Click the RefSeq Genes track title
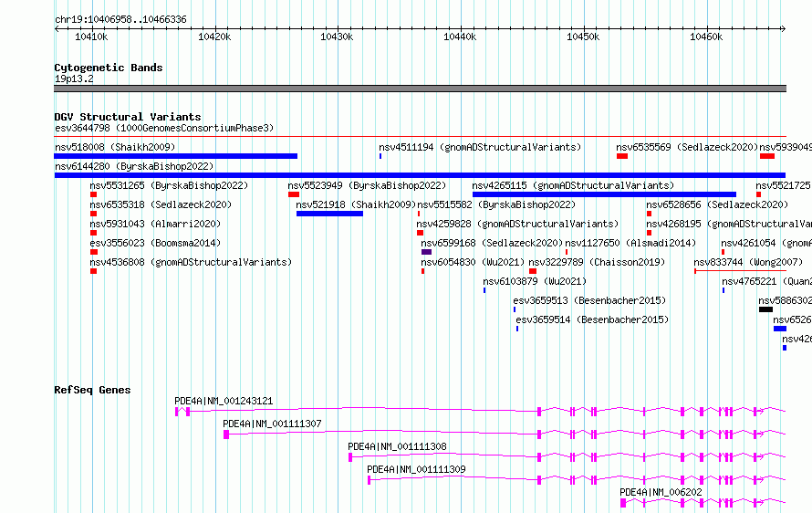The width and height of the screenshot is (812, 513). 92,390
